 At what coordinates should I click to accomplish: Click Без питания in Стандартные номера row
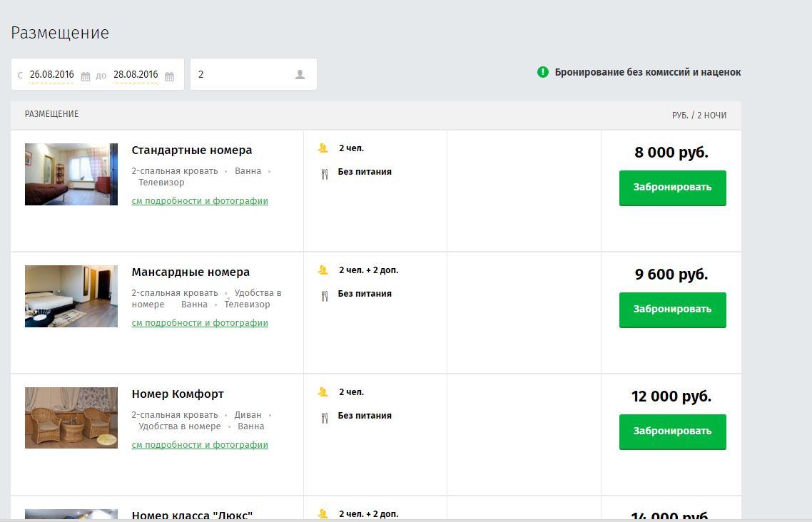[x=365, y=172]
